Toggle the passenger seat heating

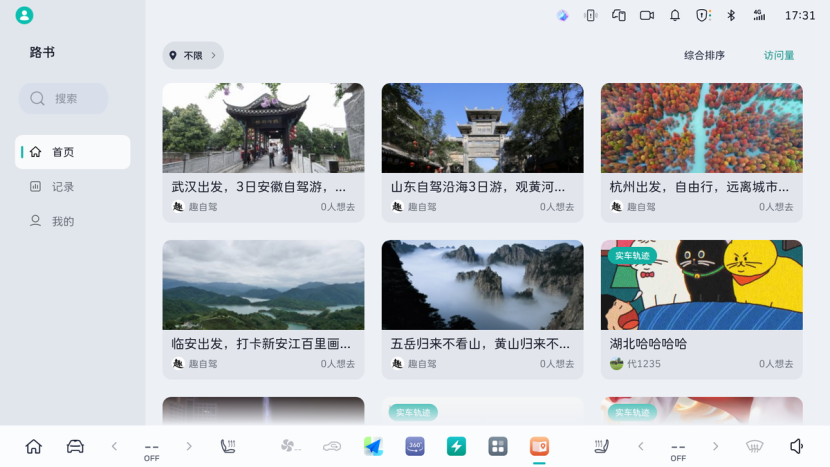pyautogui.click(x=601, y=446)
